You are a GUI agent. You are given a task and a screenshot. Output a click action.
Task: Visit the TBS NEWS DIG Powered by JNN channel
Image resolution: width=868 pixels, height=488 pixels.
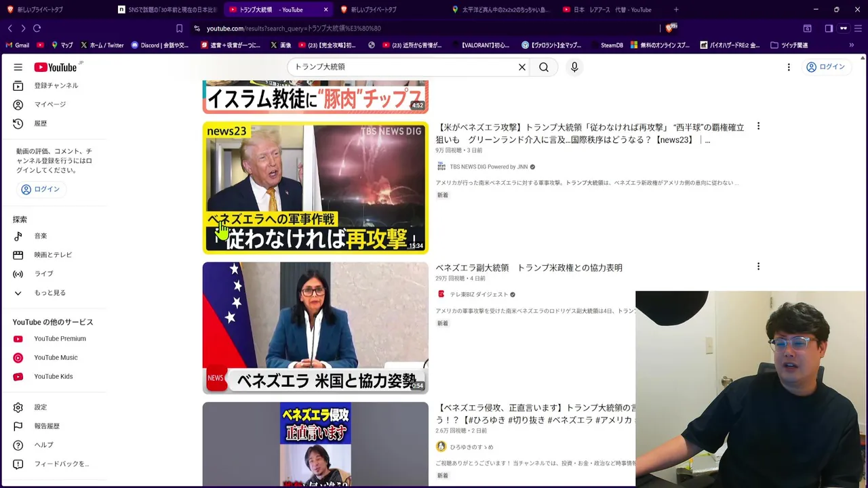tap(488, 167)
